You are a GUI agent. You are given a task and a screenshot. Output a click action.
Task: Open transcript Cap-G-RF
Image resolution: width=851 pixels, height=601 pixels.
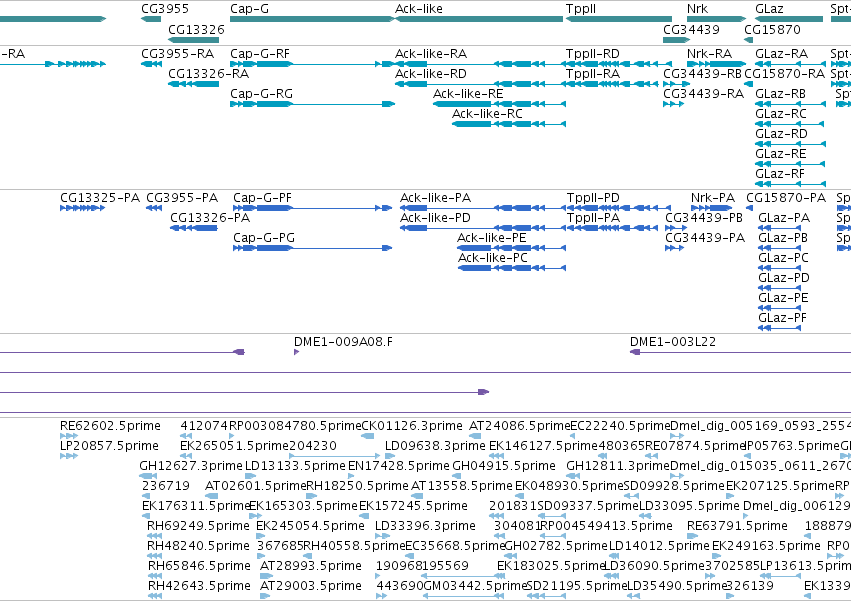coord(312,64)
